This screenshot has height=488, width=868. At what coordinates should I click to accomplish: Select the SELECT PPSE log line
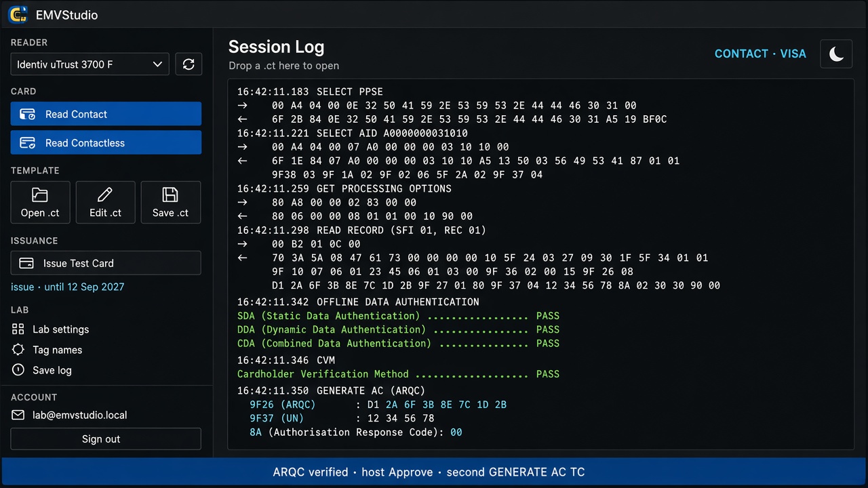[x=310, y=91]
